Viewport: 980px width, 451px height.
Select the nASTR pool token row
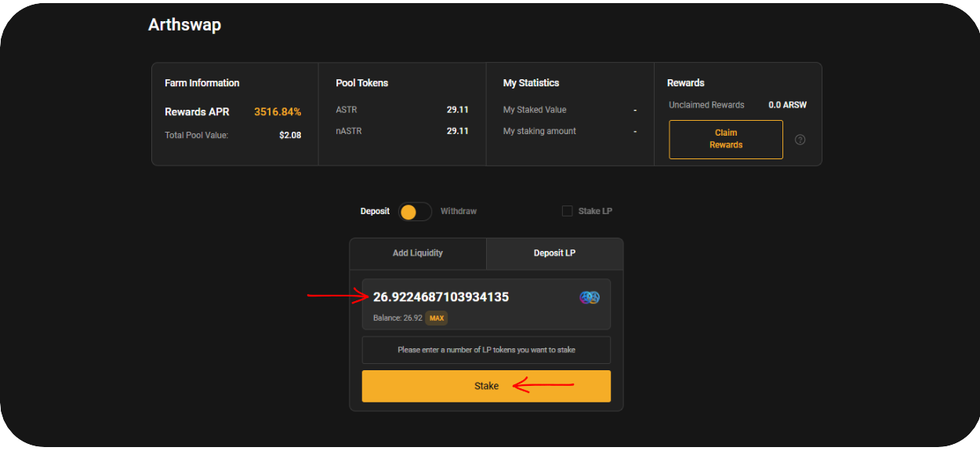pos(401,131)
